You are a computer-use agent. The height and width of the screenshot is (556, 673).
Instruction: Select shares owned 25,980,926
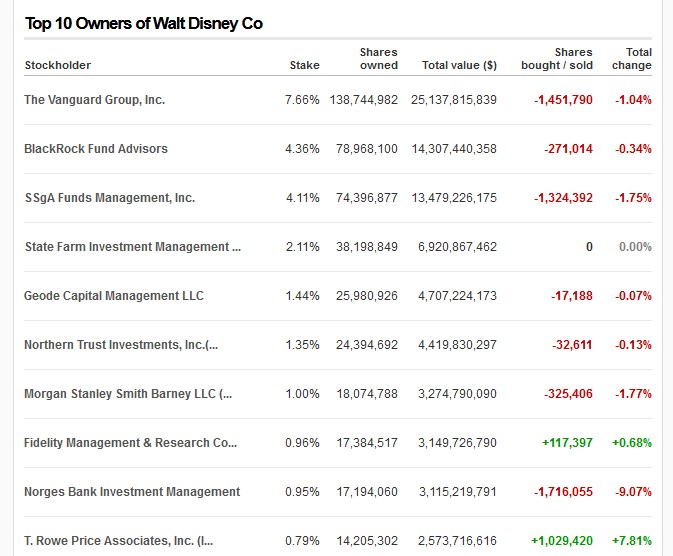367,295
